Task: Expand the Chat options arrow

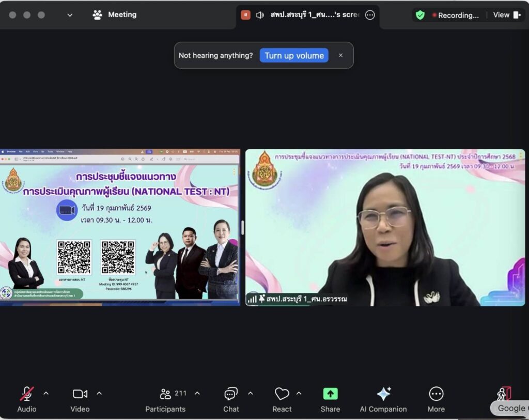Action: click(251, 394)
